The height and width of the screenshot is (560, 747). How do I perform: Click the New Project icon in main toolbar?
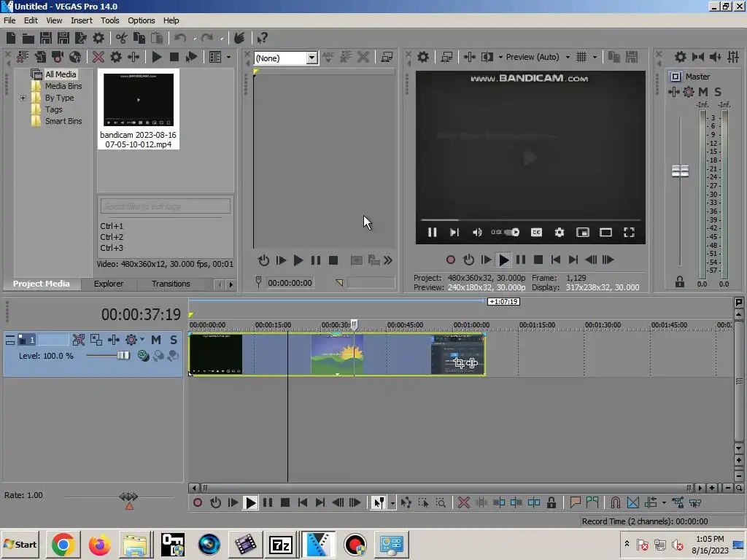(x=11, y=38)
